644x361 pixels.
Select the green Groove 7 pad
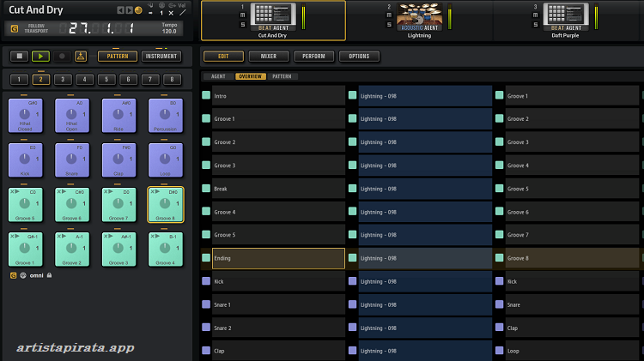click(118, 205)
